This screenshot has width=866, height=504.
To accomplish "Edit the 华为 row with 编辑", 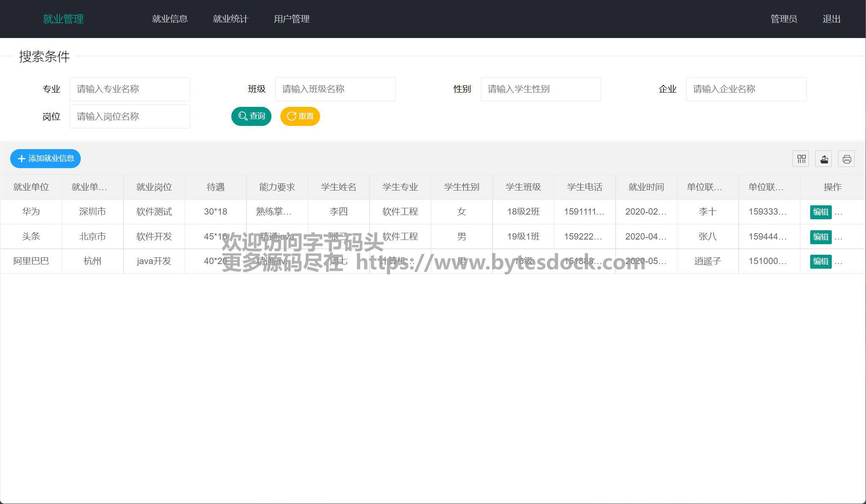I will (x=820, y=212).
